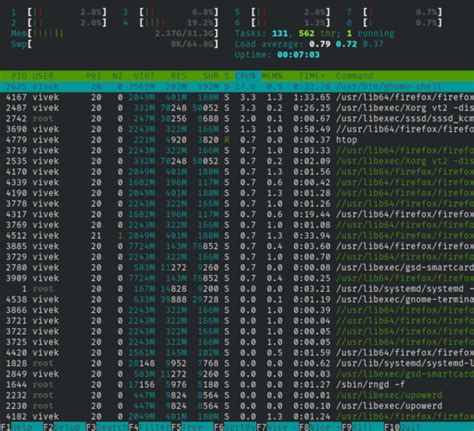Sort by the PID column header
The image size is (474, 431).
pos(19,76)
